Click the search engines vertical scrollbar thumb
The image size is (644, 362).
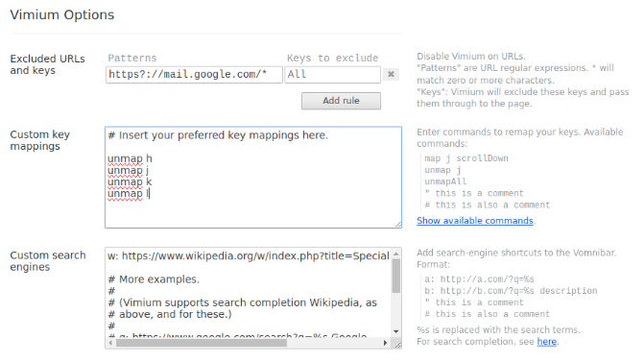tap(396, 277)
